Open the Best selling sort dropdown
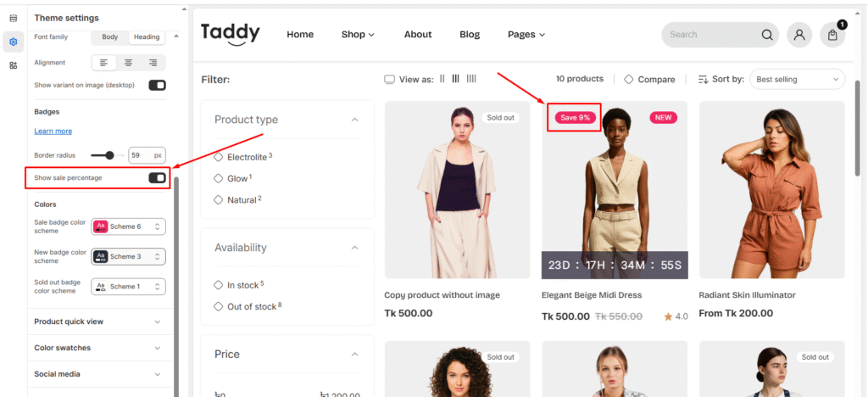The height and width of the screenshot is (397, 868). pyautogui.click(x=798, y=79)
